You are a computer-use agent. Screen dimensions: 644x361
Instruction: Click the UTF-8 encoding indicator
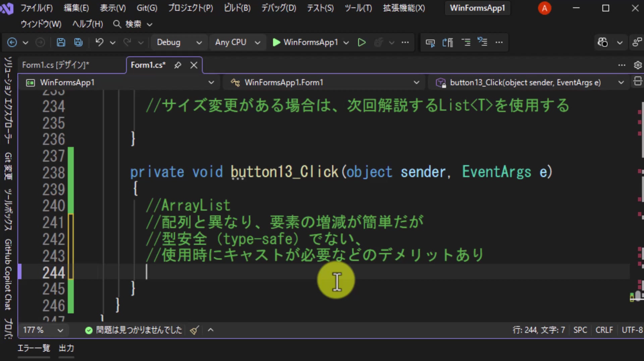pos(632,330)
